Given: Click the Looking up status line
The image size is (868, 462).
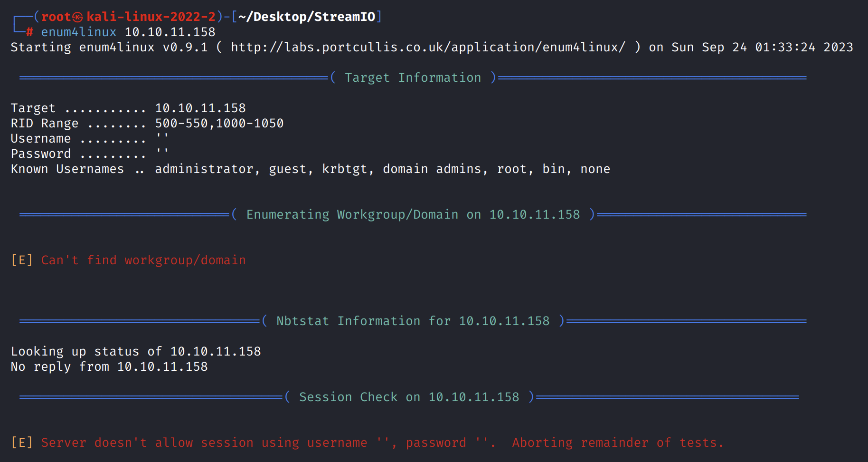Looking at the screenshot, I should coord(136,351).
